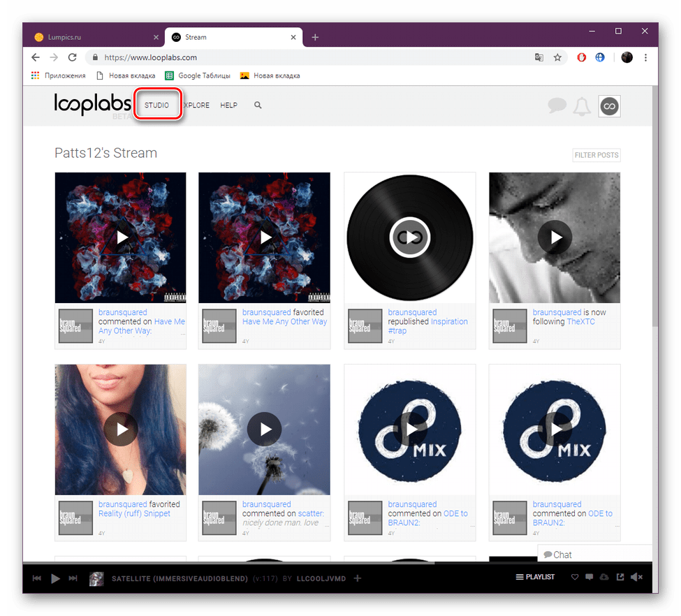Go back in browser history
This screenshot has height=616, width=681.
[x=36, y=57]
